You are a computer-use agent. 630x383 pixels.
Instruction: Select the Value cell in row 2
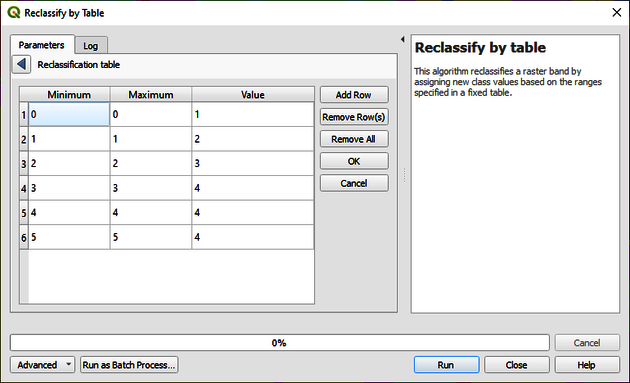pyautogui.click(x=253, y=139)
